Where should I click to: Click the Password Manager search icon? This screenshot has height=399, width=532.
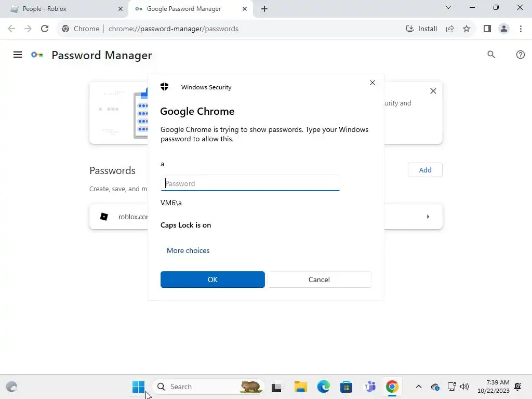[491, 55]
